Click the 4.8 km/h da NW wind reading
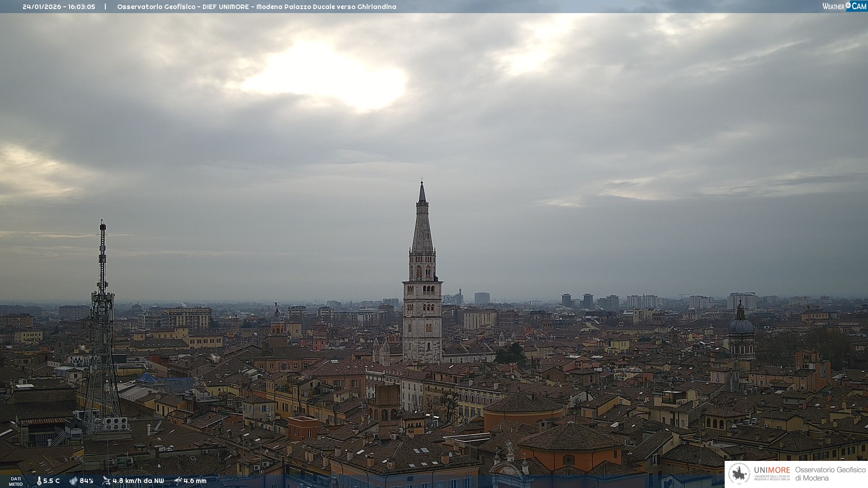 point(138,481)
